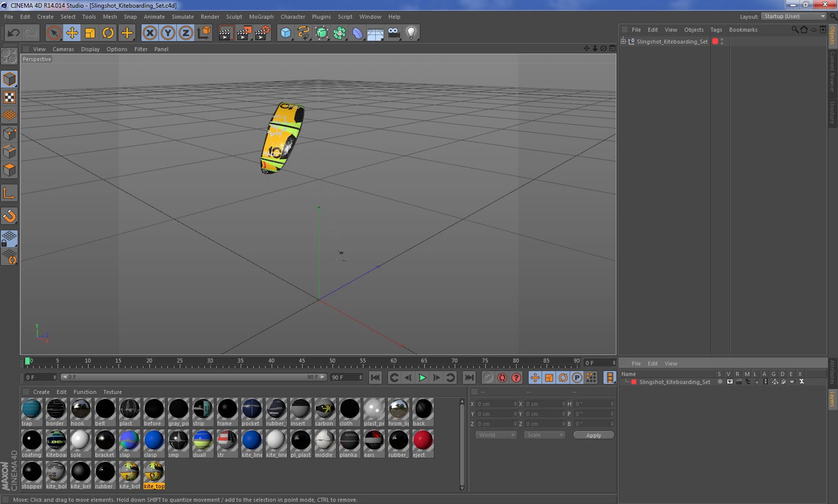Activate the Move tool in top toolbar
Image resolution: width=838 pixels, height=504 pixels.
coord(72,33)
